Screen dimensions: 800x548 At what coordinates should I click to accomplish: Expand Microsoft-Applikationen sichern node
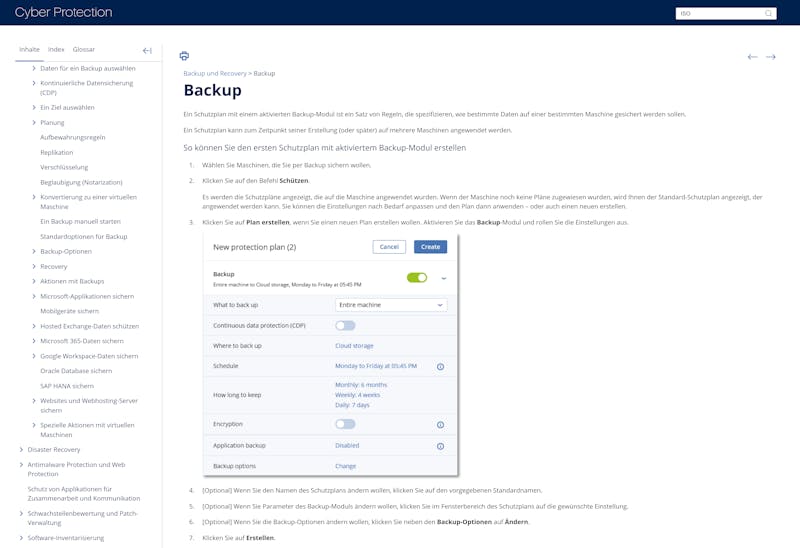pos(34,296)
